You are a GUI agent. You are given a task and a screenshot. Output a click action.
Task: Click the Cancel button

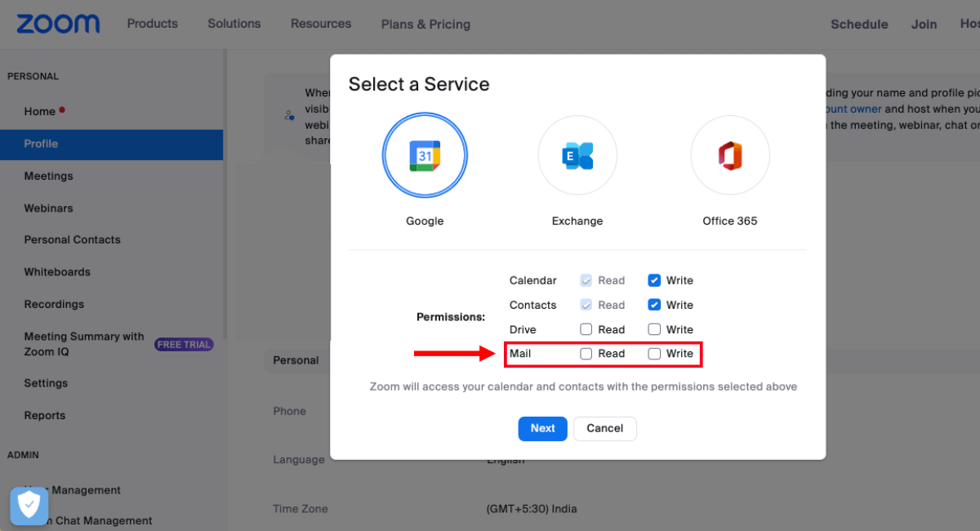tap(605, 428)
